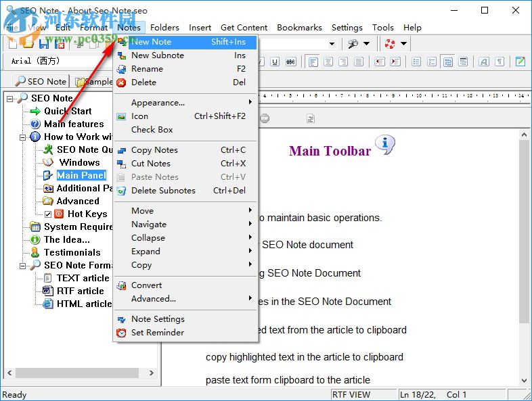The image size is (532, 401).
Task: Toggle strikethrough ABC formatting
Action: pyautogui.click(x=291, y=62)
